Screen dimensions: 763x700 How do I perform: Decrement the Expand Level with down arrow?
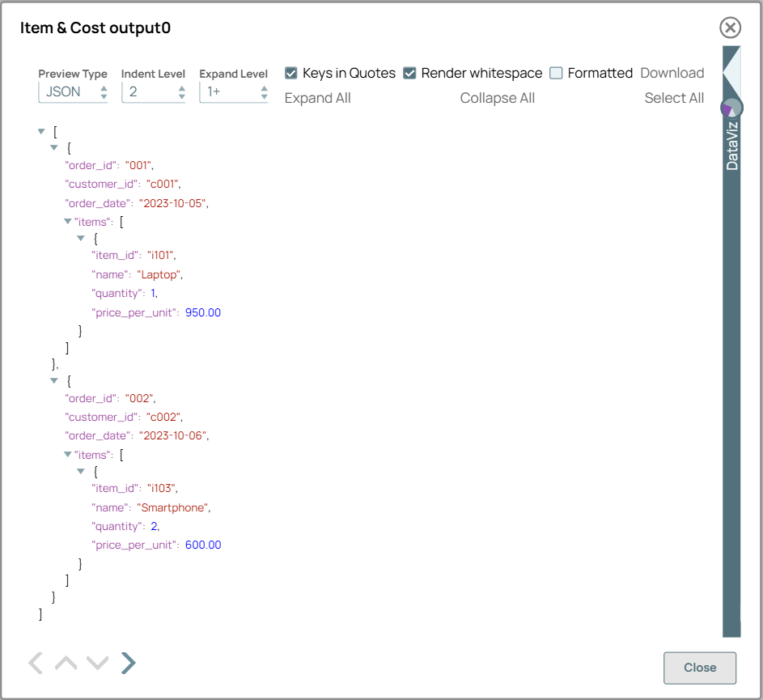click(263, 95)
